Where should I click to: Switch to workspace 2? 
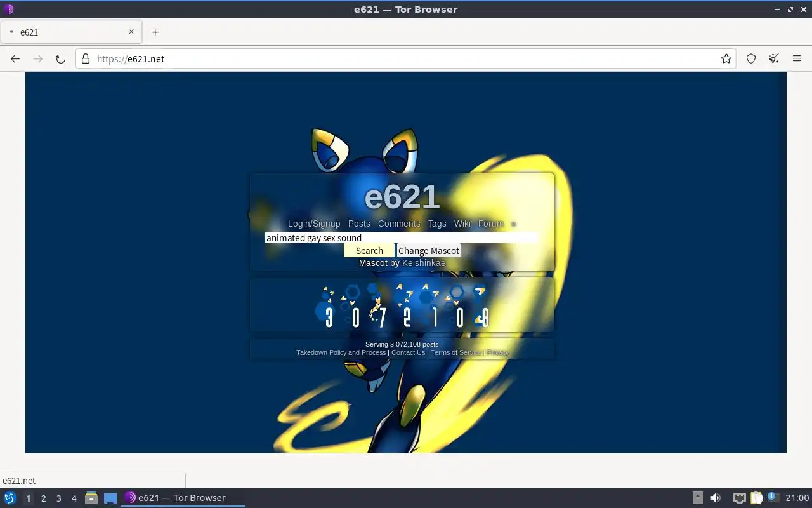[x=43, y=498]
